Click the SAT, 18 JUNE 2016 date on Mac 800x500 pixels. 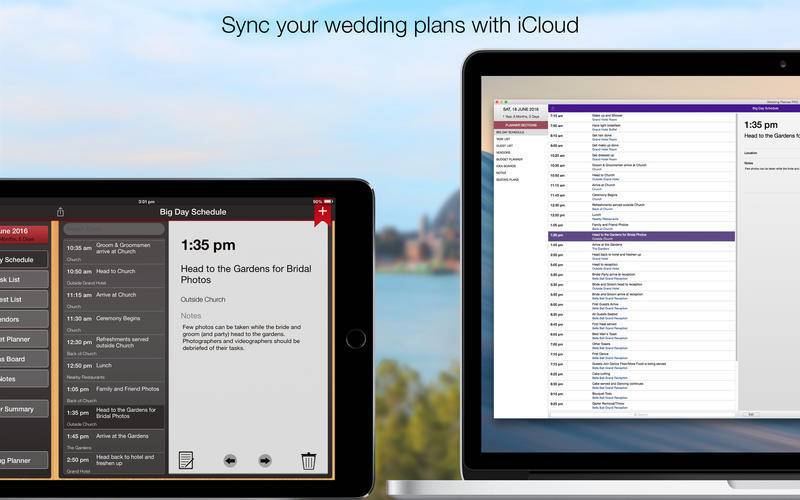520,109
